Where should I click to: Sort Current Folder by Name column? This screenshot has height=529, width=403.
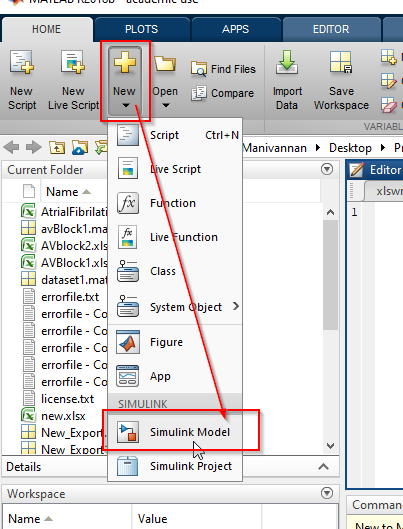point(68,192)
